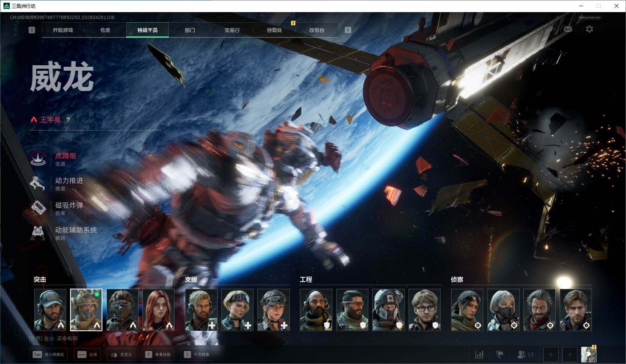Select blonde 支援 operator with goggles

point(237,310)
